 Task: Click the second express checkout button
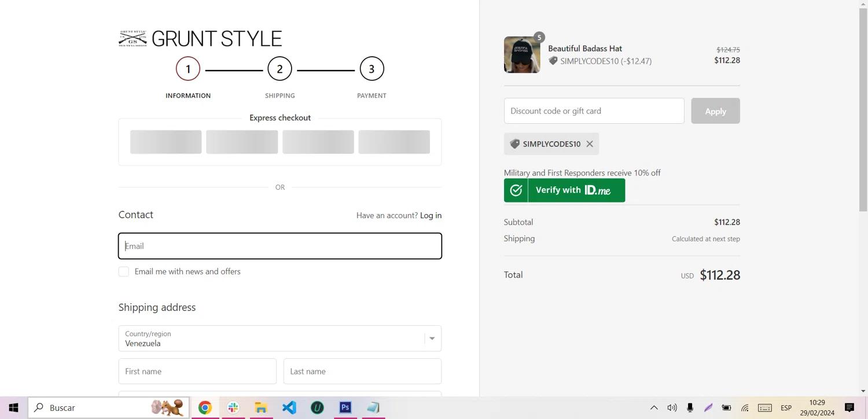coord(242,142)
